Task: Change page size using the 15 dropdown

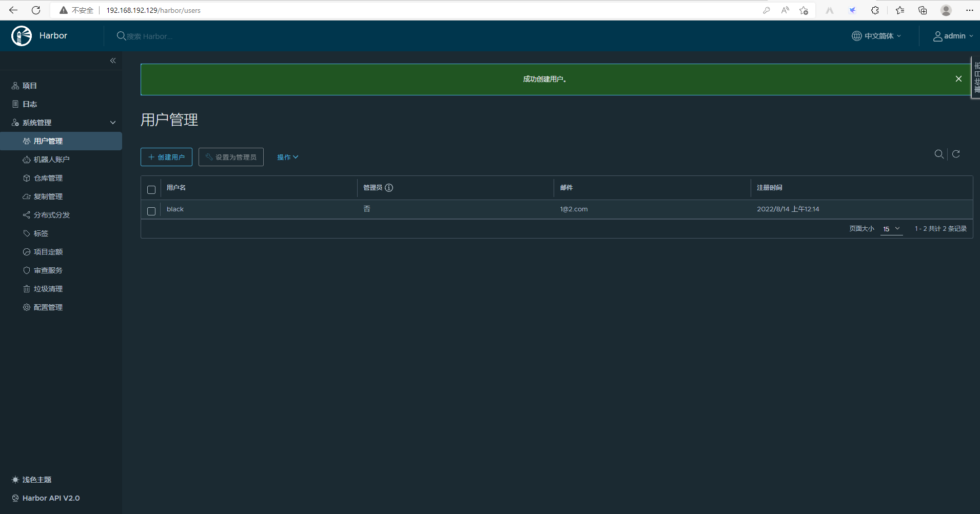Action: pyautogui.click(x=891, y=229)
